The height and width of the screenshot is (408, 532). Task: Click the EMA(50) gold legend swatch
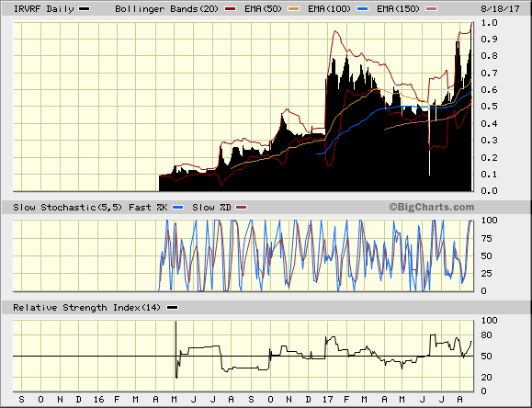294,9
